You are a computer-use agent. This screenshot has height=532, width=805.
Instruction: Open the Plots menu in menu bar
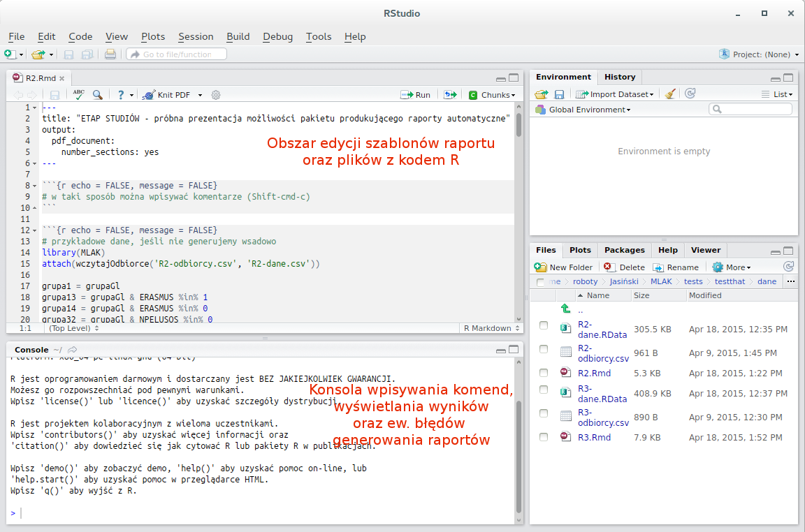pos(153,36)
